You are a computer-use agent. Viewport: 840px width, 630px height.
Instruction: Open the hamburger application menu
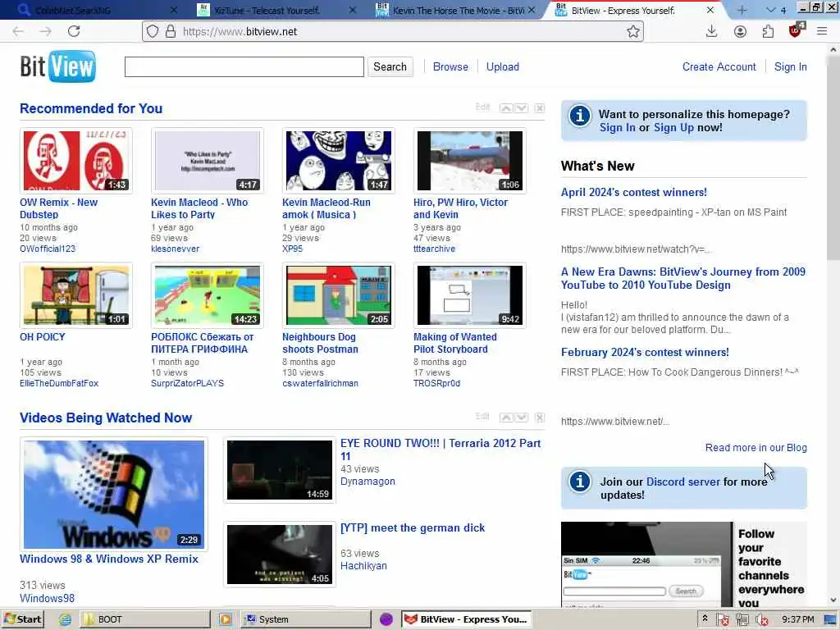coord(822,32)
